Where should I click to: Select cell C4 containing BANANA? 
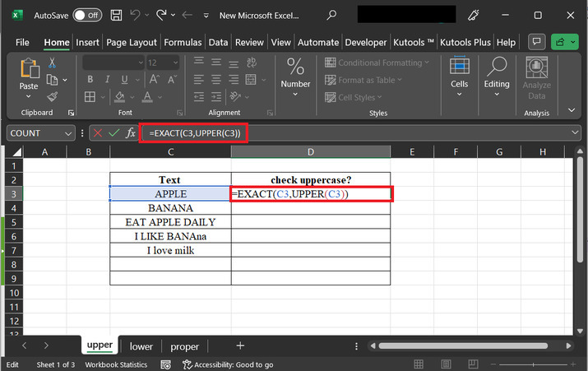[170, 208]
